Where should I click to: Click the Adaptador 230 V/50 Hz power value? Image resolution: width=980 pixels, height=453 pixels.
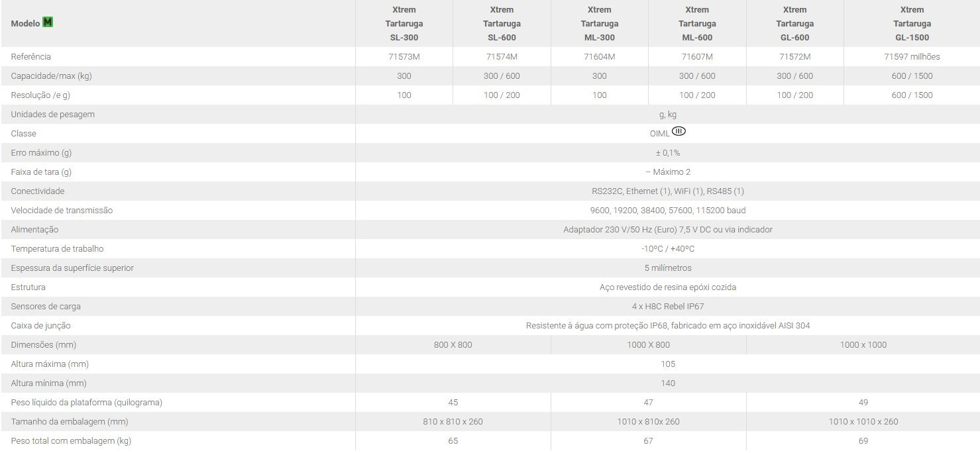[667, 230]
